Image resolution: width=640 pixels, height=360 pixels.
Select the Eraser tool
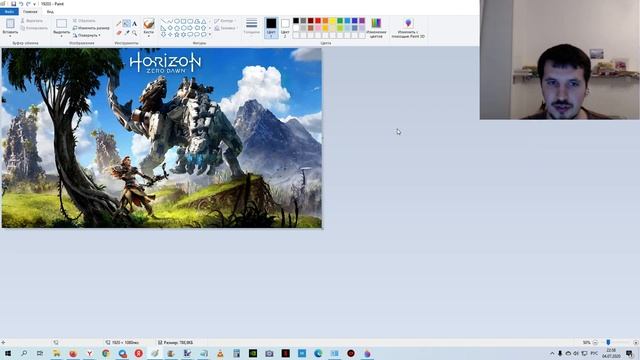pos(119,32)
